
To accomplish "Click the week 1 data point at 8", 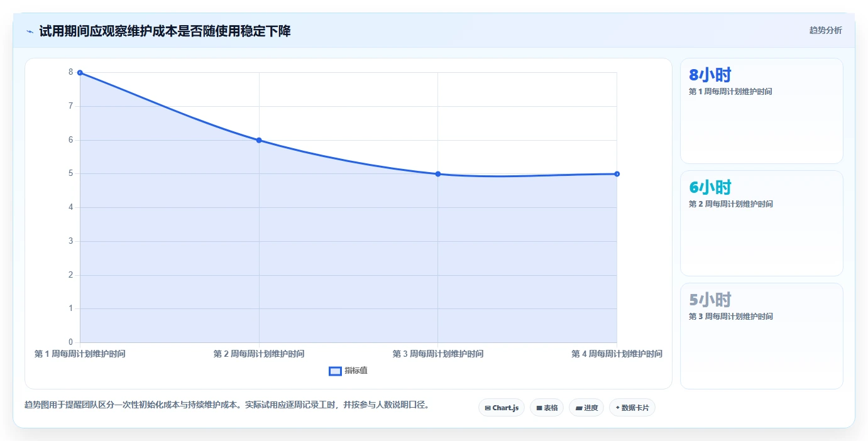I will coord(80,73).
